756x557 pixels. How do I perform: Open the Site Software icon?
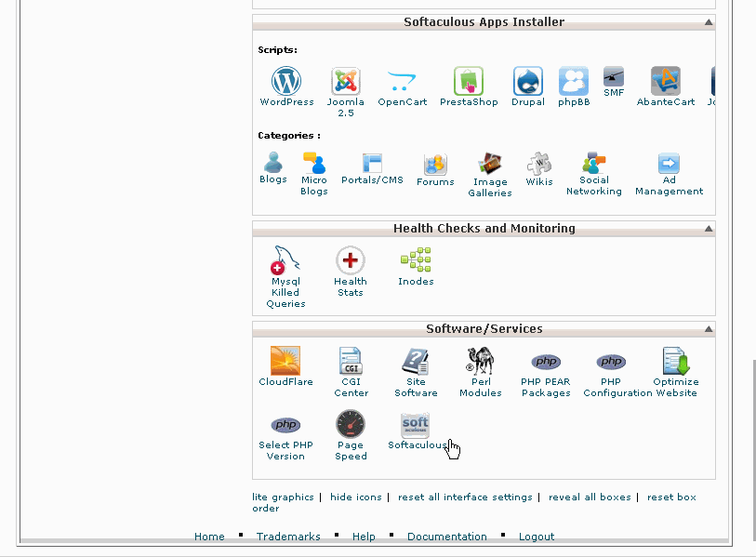416,360
